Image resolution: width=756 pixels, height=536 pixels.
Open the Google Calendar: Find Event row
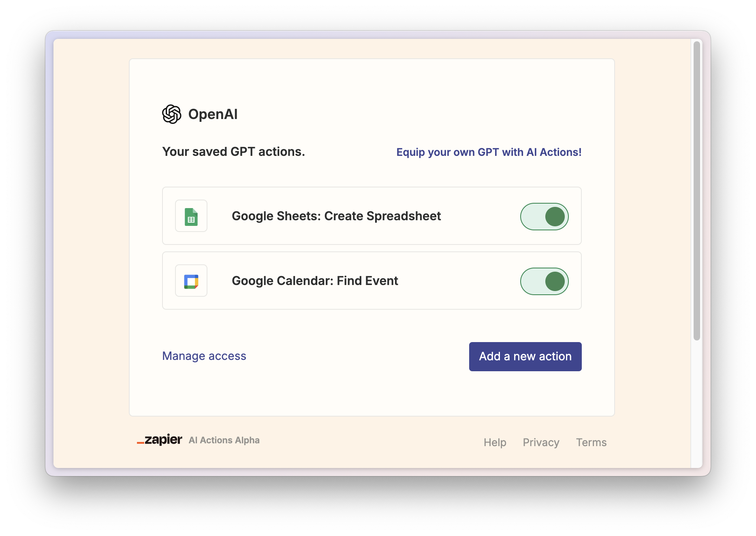click(x=371, y=281)
